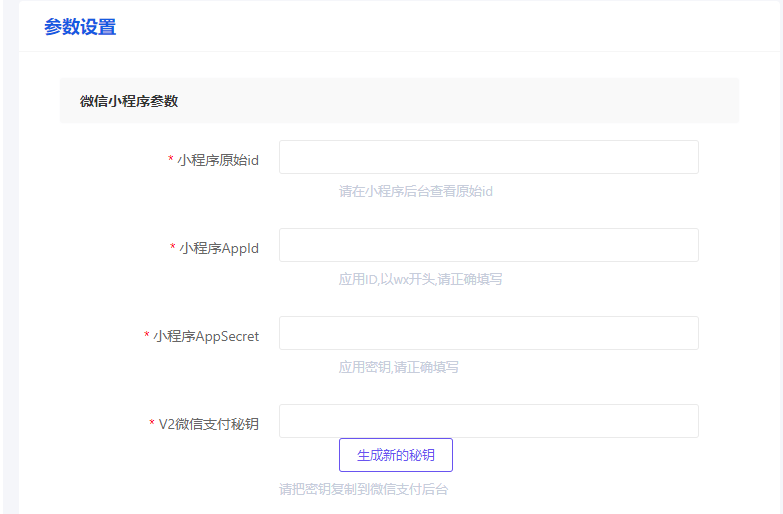
Task: Select the 微信小程序参数 section header
Action: click(x=129, y=101)
